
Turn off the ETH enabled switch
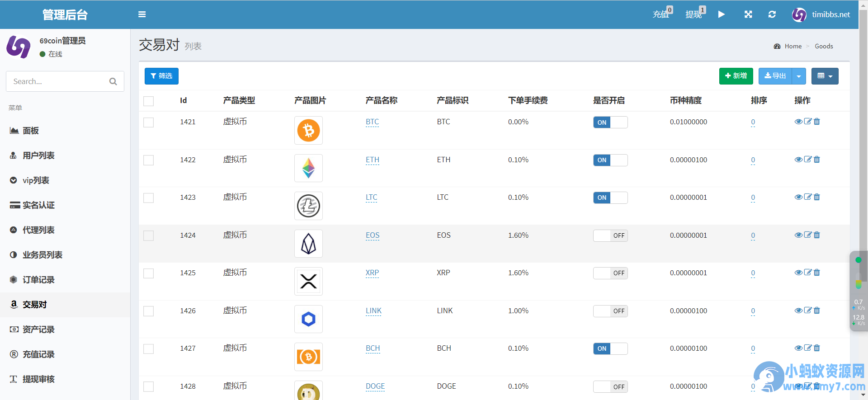[x=610, y=160]
